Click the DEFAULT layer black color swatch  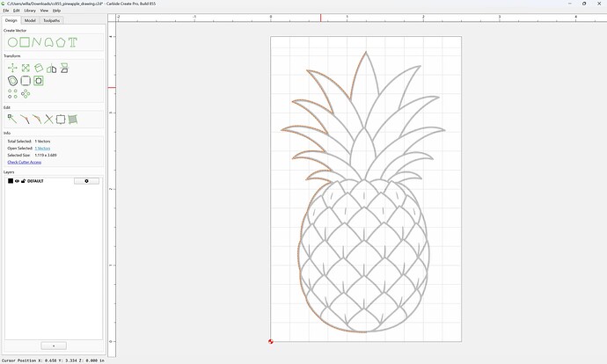(x=11, y=181)
